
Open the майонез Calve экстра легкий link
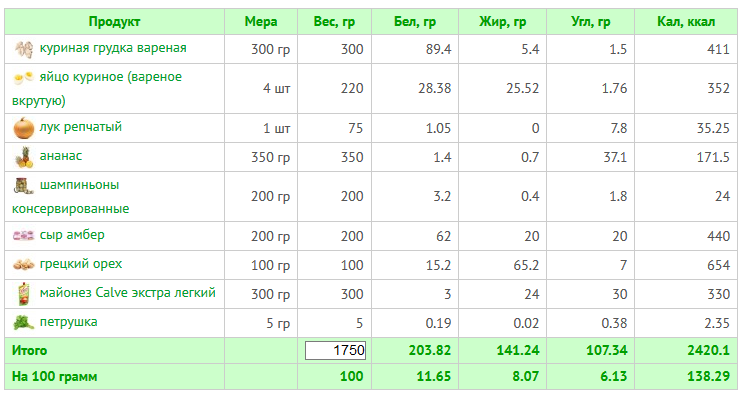pyautogui.click(x=128, y=292)
